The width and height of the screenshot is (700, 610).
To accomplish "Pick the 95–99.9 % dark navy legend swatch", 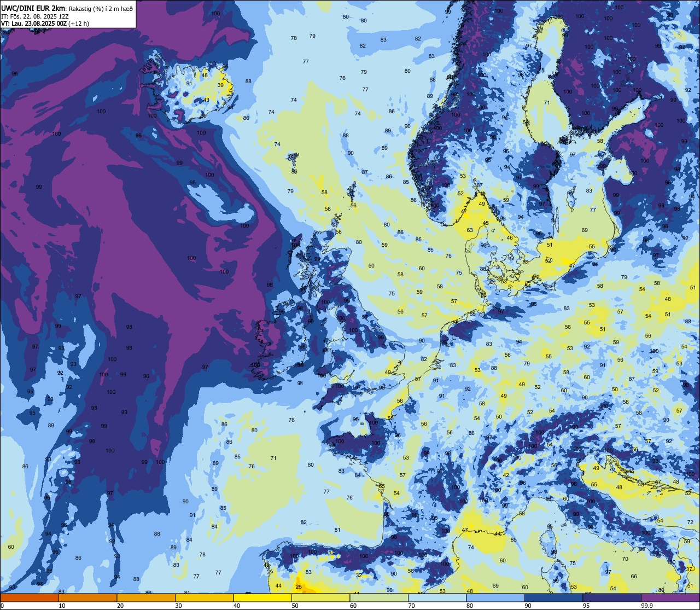I will point(612,597).
